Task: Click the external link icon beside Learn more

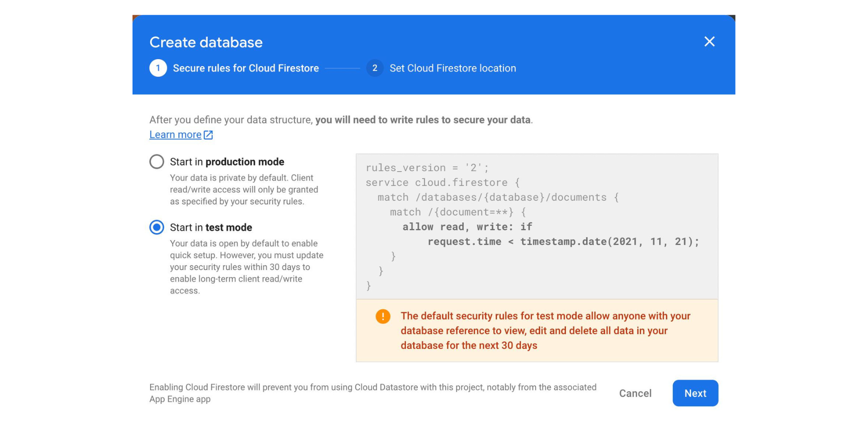Action: click(x=208, y=135)
